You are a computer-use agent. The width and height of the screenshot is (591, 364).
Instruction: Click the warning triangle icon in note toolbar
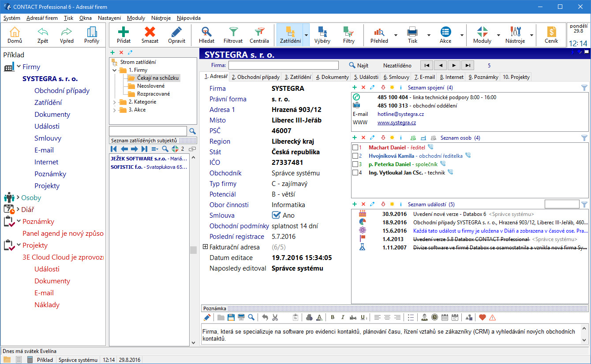493,317
